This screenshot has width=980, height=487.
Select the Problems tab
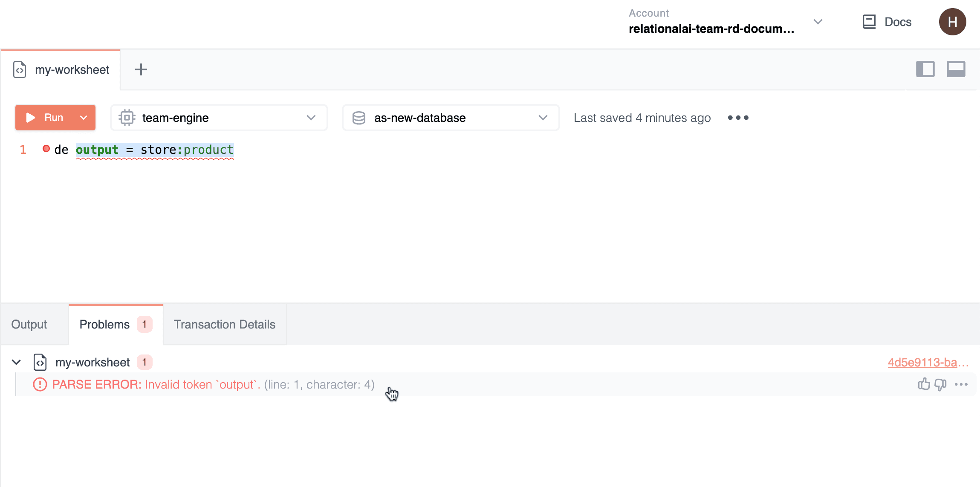[104, 324]
